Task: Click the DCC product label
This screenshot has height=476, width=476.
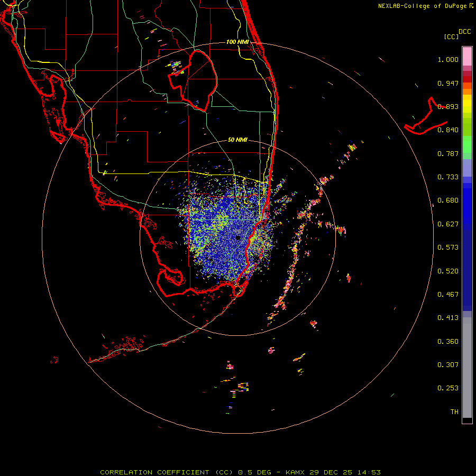Action: coord(464,32)
